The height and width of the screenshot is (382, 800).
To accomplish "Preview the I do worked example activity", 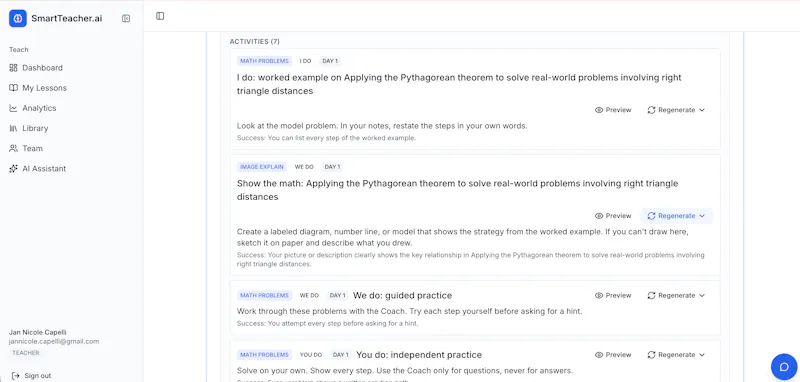I will point(613,110).
